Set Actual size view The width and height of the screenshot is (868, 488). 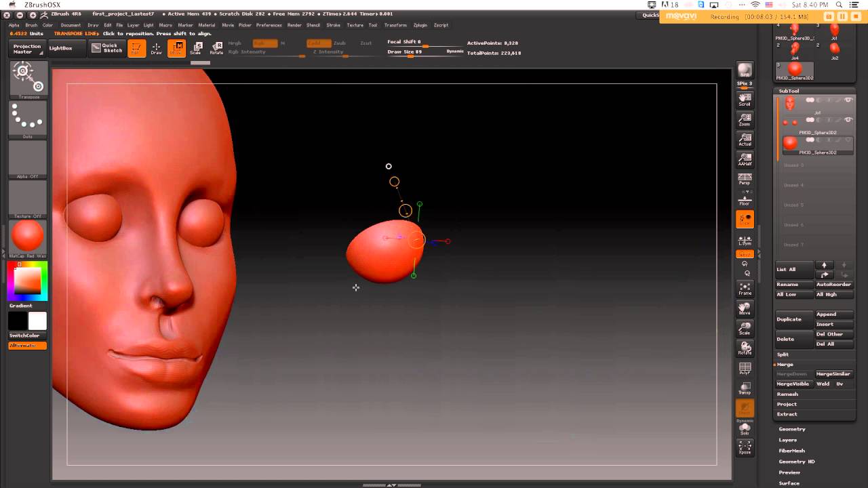(745, 140)
